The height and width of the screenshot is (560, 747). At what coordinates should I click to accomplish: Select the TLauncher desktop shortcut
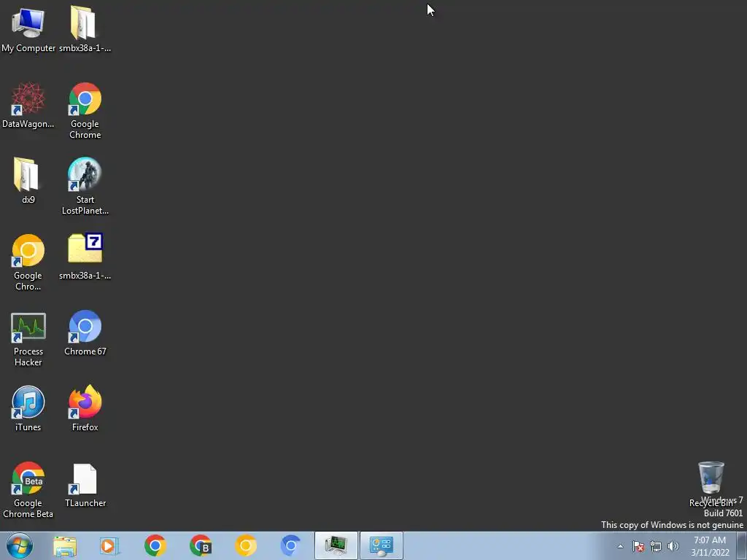pyautogui.click(x=85, y=485)
